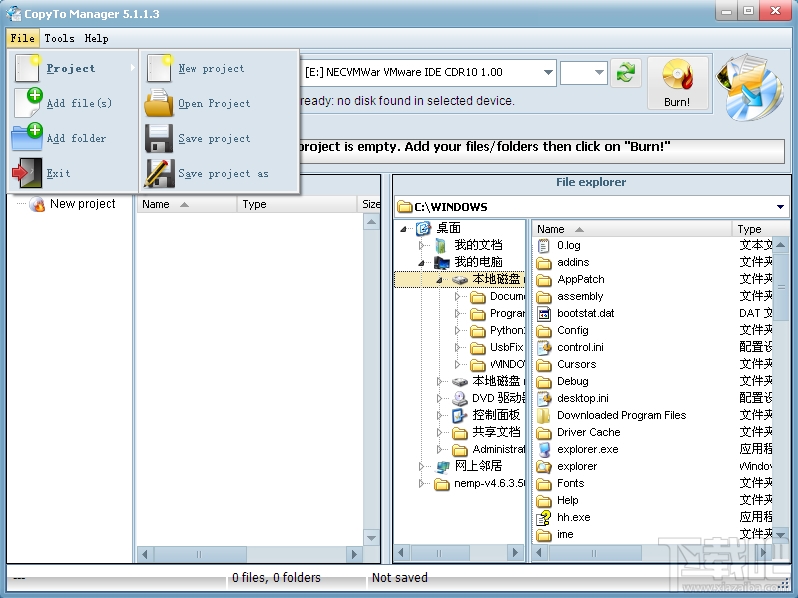798x598 pixels.
Task: Click the Project blank page icon
Action: pyautogui.click(x=27, y=68)
